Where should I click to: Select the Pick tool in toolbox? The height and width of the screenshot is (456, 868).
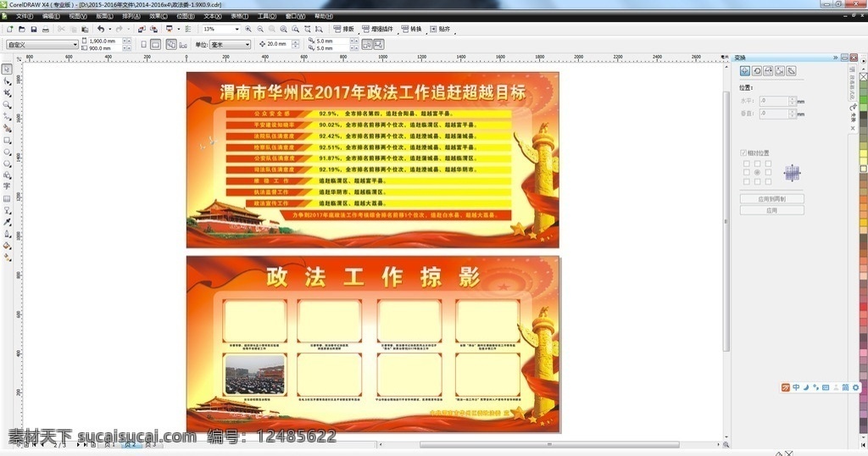point(7,70)
